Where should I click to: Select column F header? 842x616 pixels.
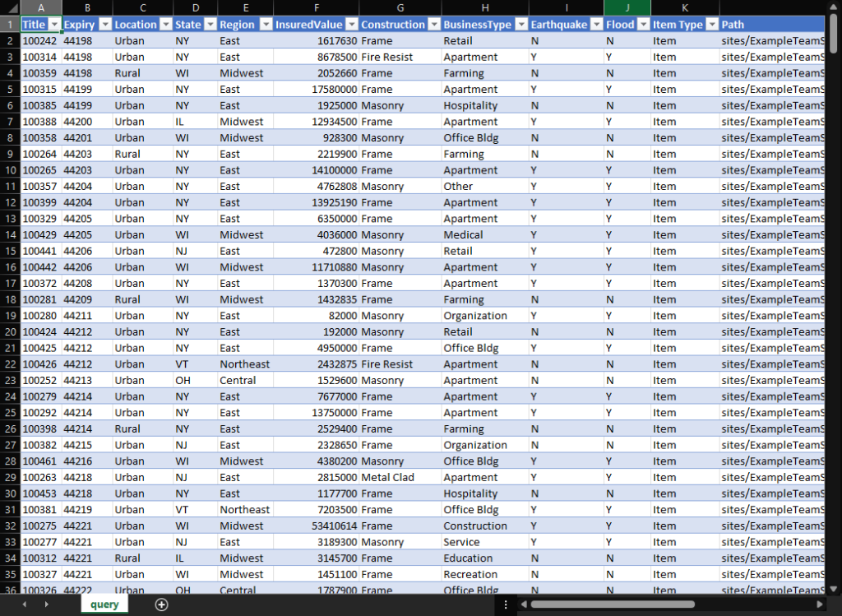pos(317,7)
